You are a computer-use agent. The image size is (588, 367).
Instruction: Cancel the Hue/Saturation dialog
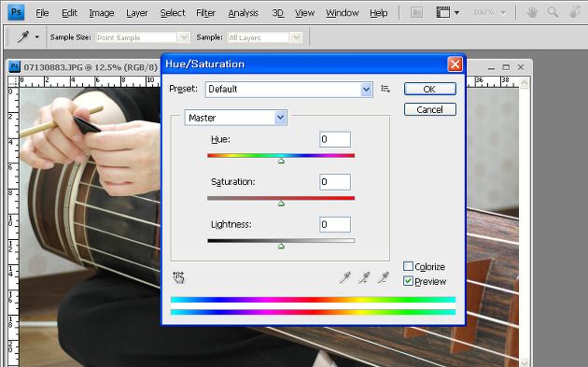click(429, 109)
